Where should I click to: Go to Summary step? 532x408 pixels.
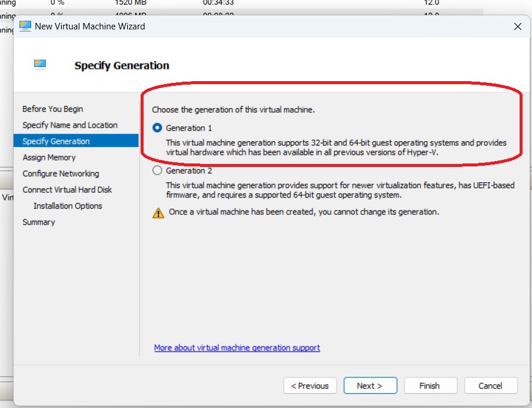[39, 222]
